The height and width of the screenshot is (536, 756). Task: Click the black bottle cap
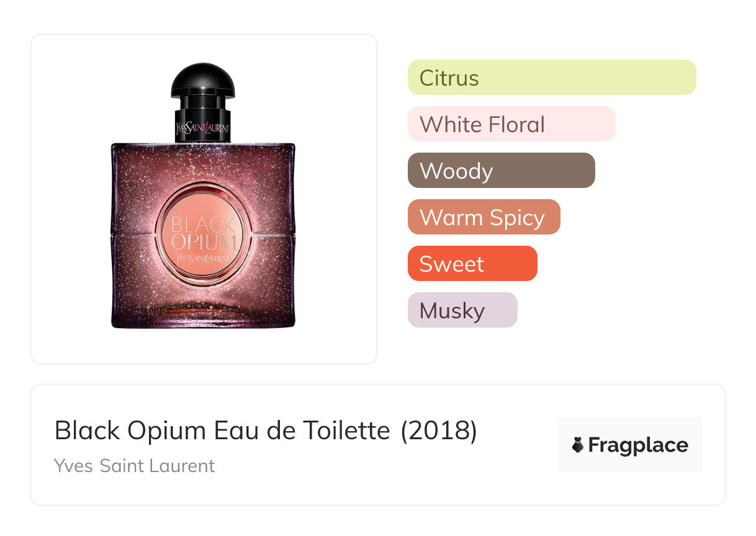203,81
